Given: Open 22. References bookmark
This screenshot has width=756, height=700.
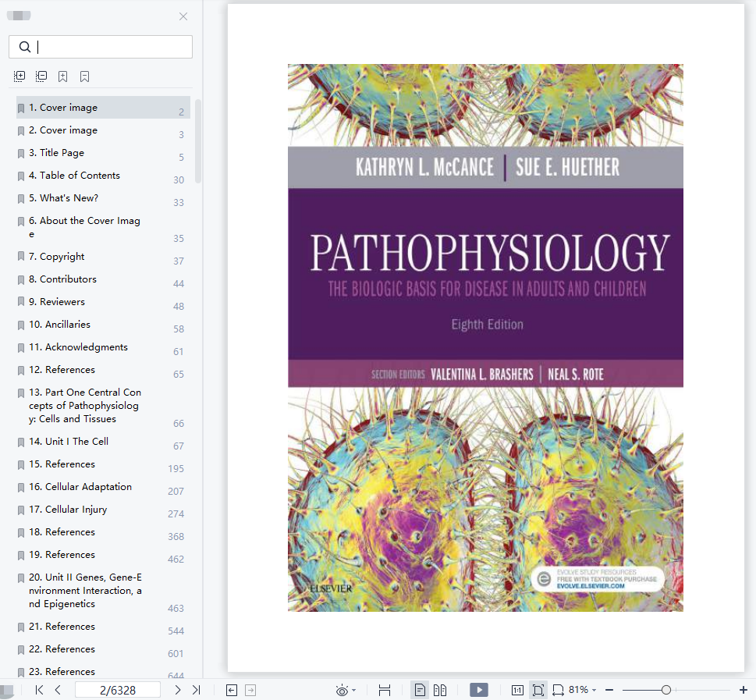Looking at the screenshot, I should point(103,649).
